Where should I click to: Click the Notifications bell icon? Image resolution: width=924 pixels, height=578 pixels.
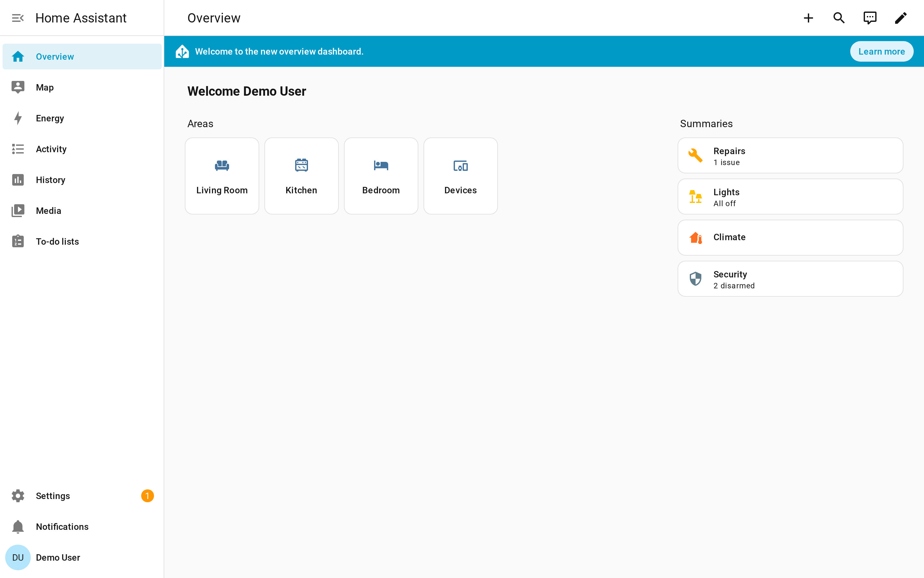18,527
